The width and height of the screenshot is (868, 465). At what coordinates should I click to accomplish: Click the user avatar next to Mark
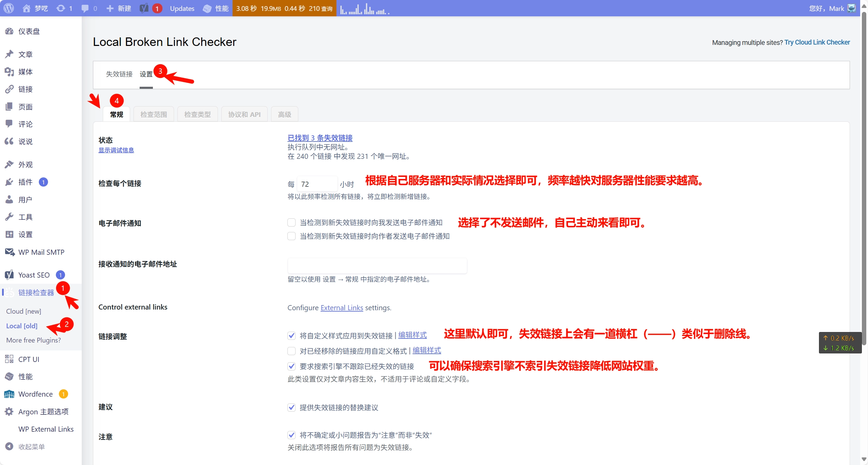tap(851, 8)
